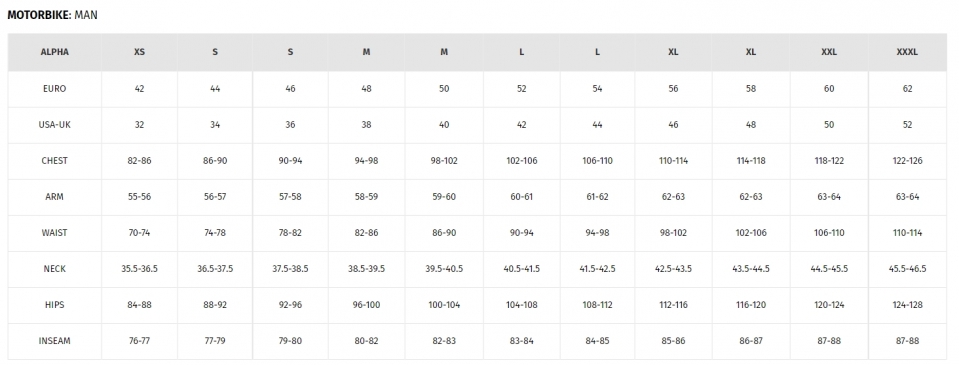Select the CHEST row label
The width and height of the screenshot is (959, 365).
54,161
